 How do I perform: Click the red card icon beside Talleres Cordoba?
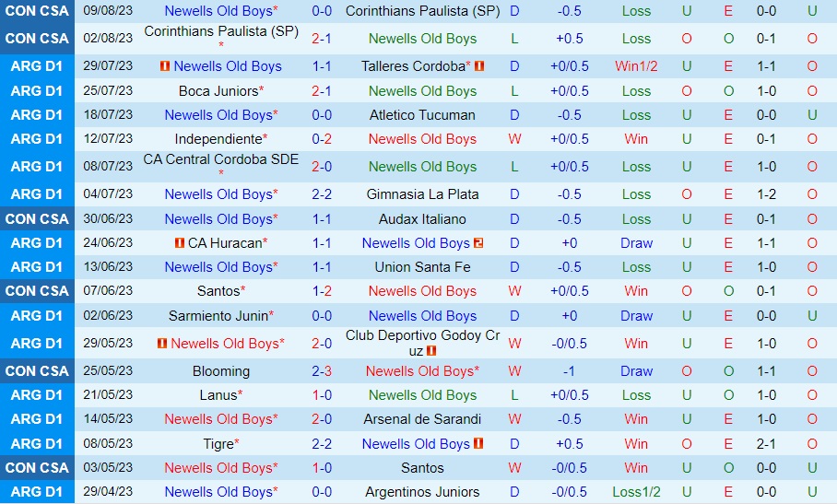[x=479, y=66]
